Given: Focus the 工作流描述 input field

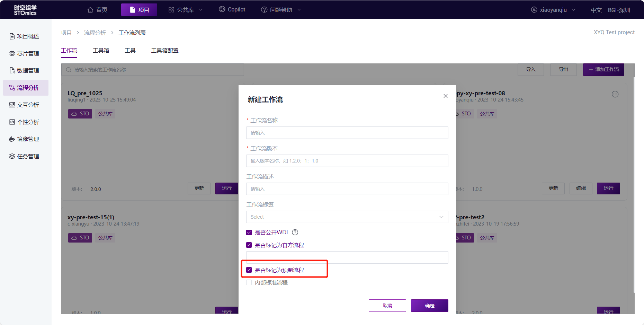Looking at the screenshot, I should 347,189.
